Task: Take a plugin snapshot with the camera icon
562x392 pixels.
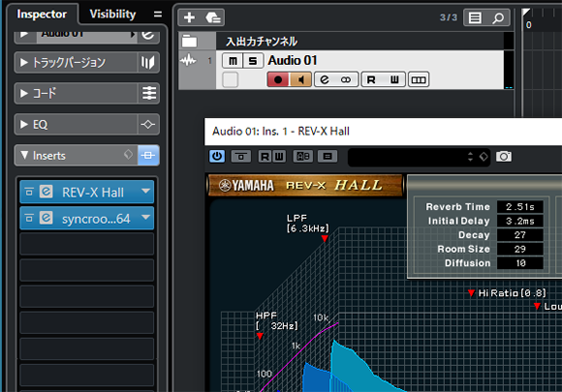Action: pyautogui.click(x=504, y=157)
